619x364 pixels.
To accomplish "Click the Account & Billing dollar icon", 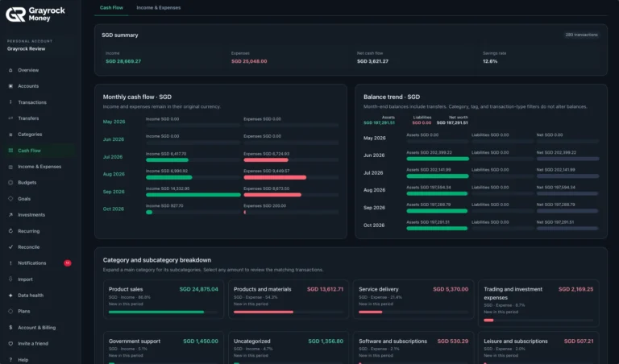I will tap(10, 327).
